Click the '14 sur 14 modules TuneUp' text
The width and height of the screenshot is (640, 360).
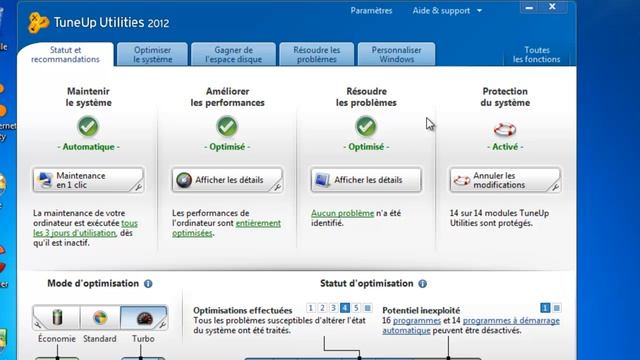coord(499,213)
